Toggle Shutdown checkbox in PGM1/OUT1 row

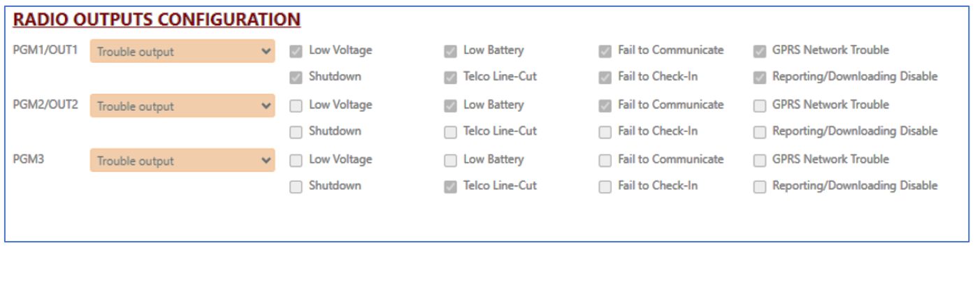296,78
